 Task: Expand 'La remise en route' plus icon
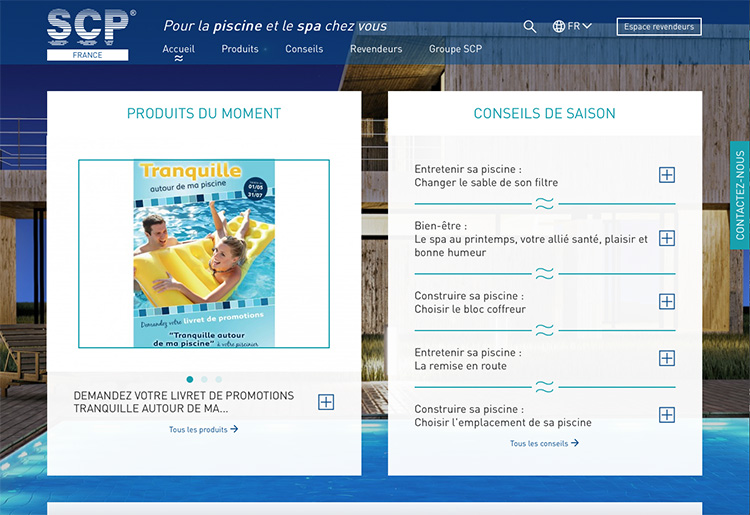[x=667, y=358]
